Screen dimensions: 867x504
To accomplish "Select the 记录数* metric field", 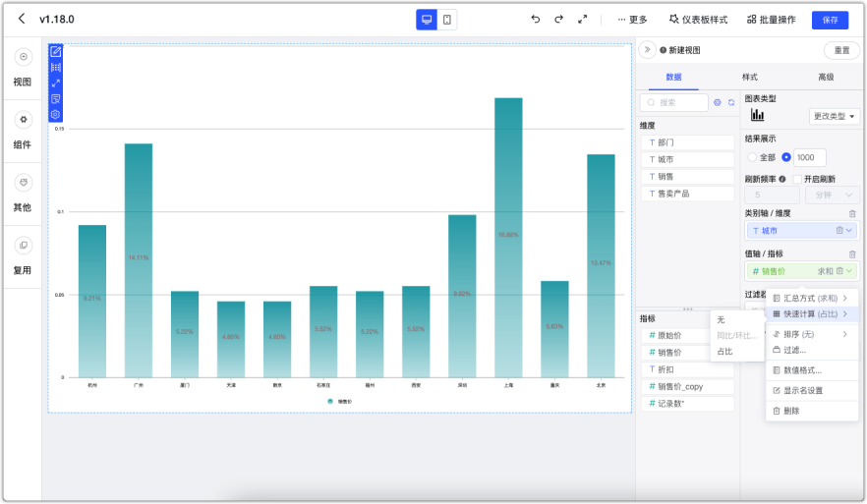I will [x=688, y=404].
